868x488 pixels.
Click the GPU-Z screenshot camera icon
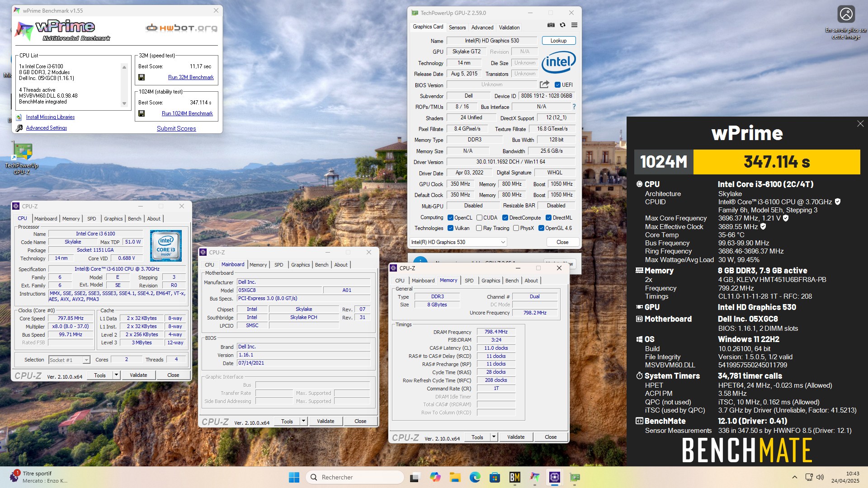tap(551, 25)
